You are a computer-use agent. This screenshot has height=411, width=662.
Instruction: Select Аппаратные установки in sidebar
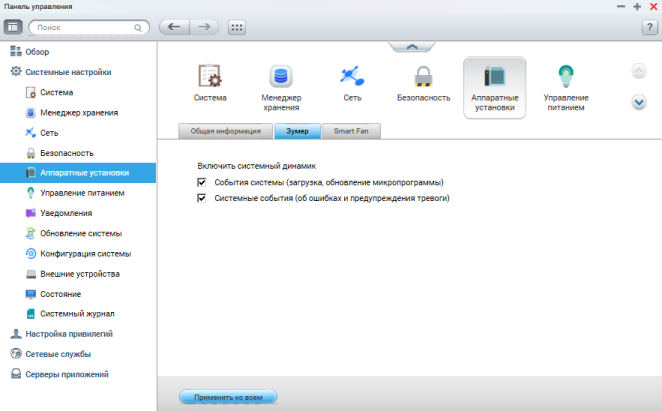(78, 173)
